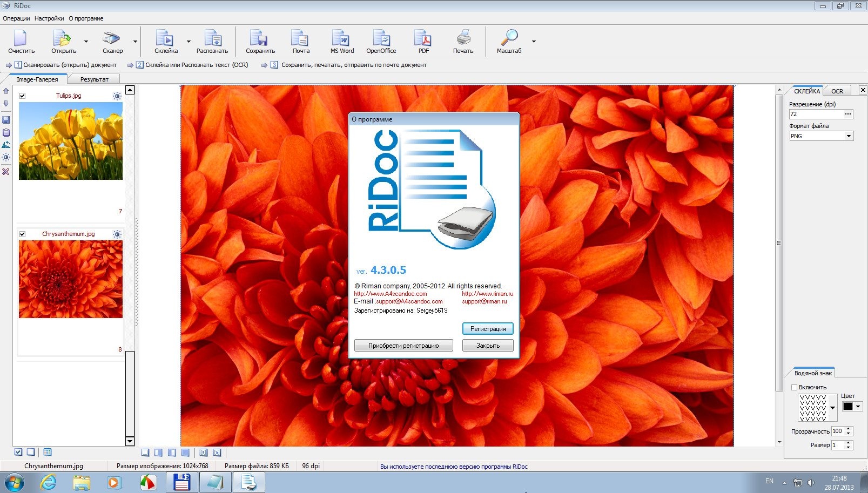This screenshot has width=868, height=493.
Task: Click the fully shaded layout icon under the preview
Action: [185, 453]
